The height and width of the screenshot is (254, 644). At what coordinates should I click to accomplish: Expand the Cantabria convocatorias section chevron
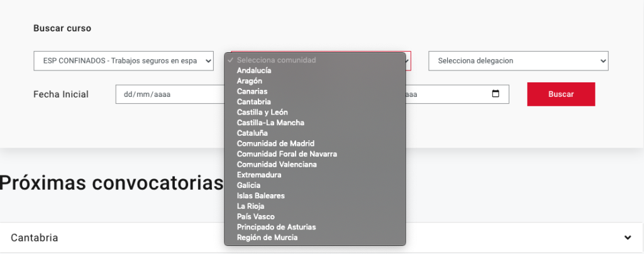627,238
